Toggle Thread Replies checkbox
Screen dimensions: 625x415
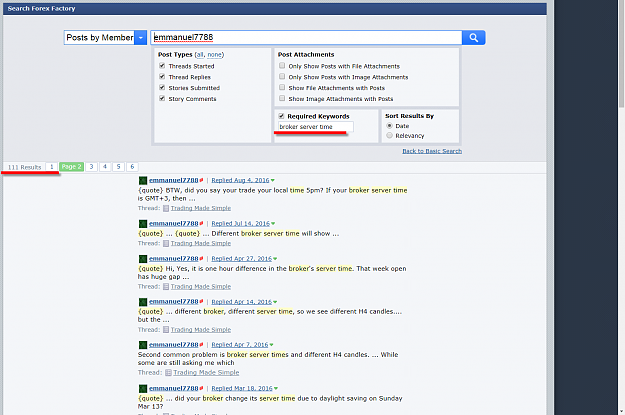162,77
